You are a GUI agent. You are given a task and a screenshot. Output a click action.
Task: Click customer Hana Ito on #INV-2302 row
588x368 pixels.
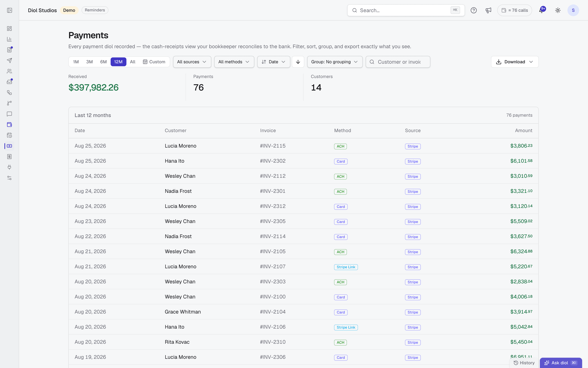click(x=174, y=161)
